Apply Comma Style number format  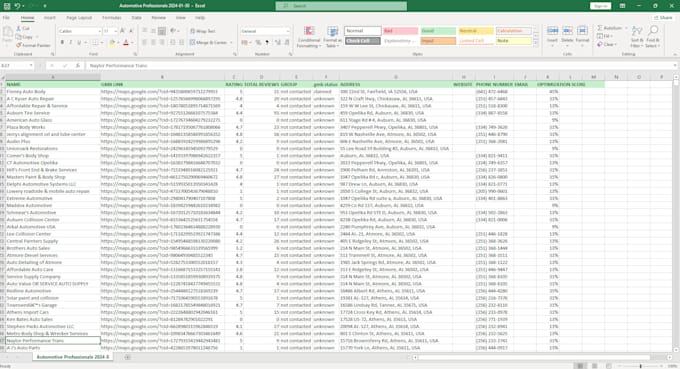(x=267, y=42)
